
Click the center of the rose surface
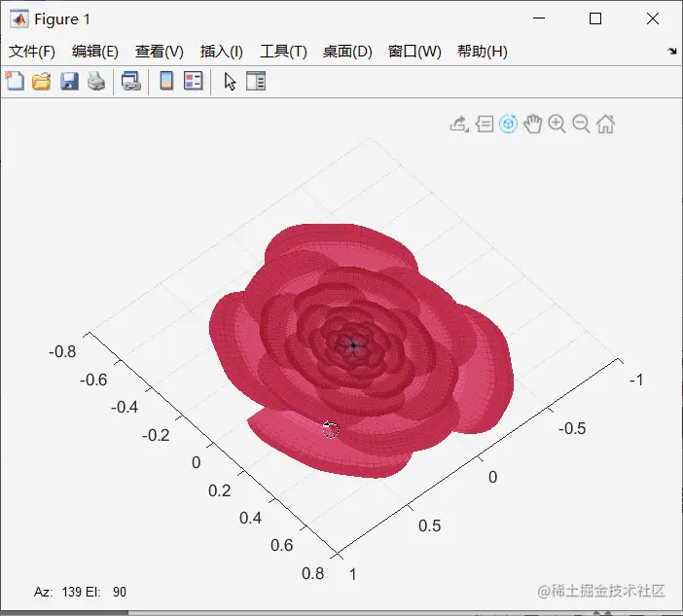353,345
